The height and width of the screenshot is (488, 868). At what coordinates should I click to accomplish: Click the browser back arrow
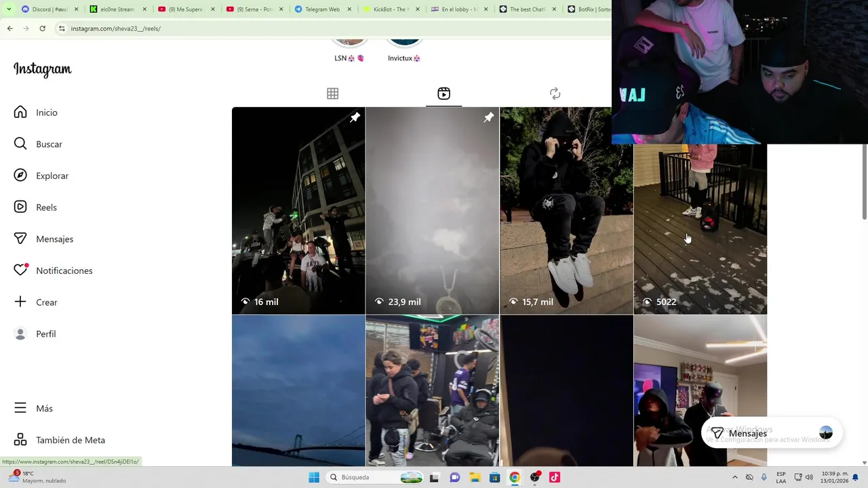coord(9,28)
